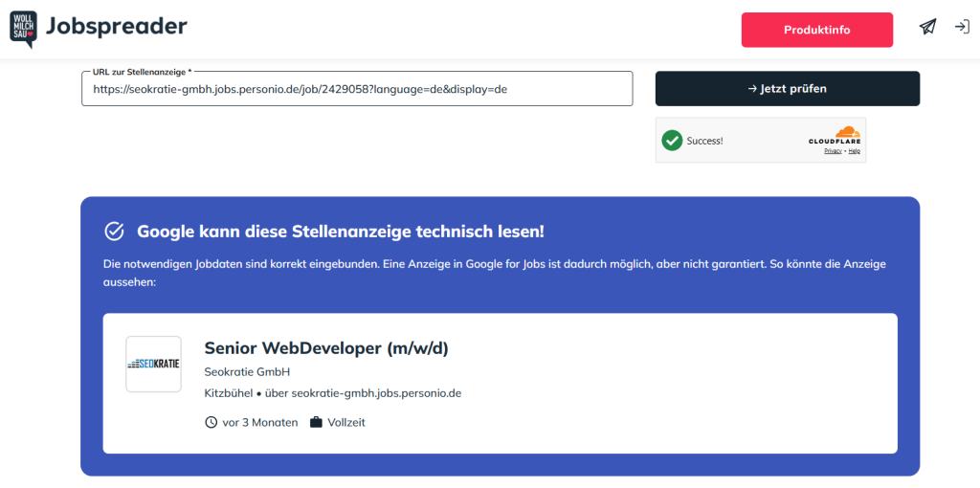Select the description paragraph 'Die notwendigen Jobdaten'

coord(495,273)
